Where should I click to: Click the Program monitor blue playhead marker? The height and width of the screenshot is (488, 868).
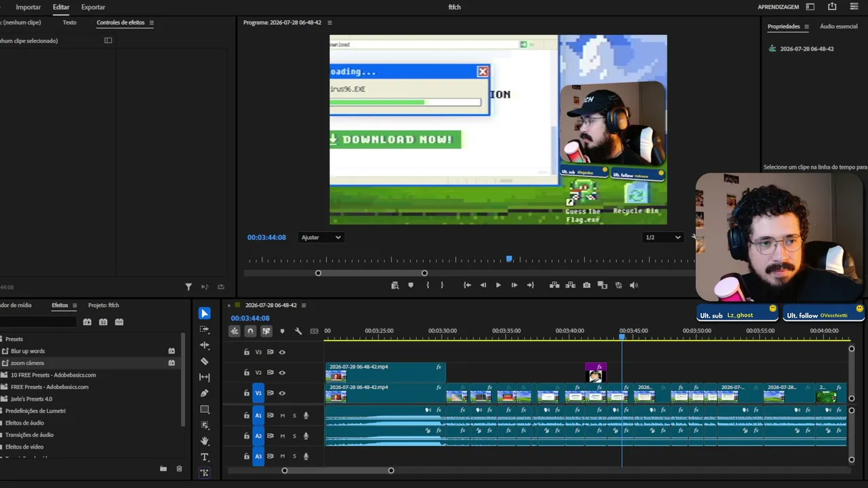tap(509, 259)
